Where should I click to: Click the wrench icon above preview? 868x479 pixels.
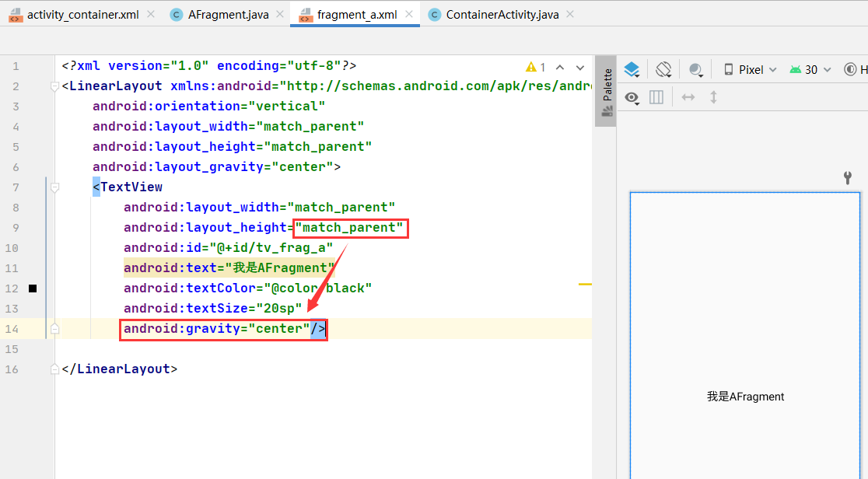click(848, 178)
